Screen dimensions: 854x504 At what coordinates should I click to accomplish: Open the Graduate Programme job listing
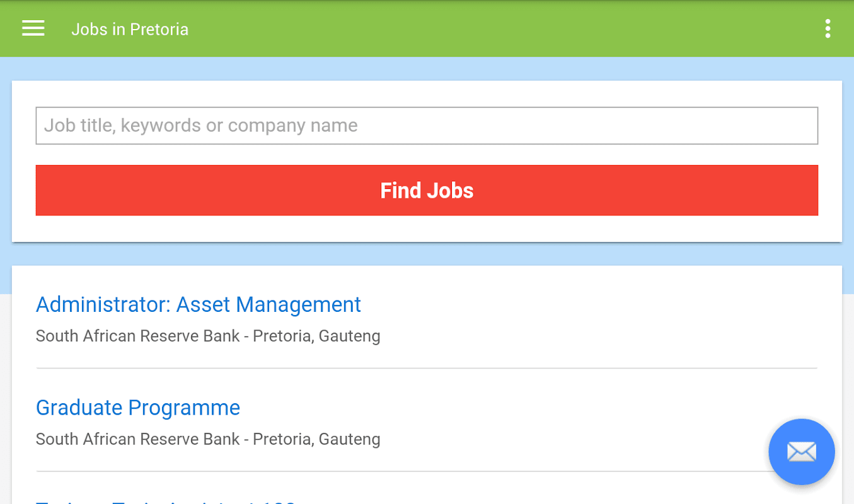click(x=138, y=408)
